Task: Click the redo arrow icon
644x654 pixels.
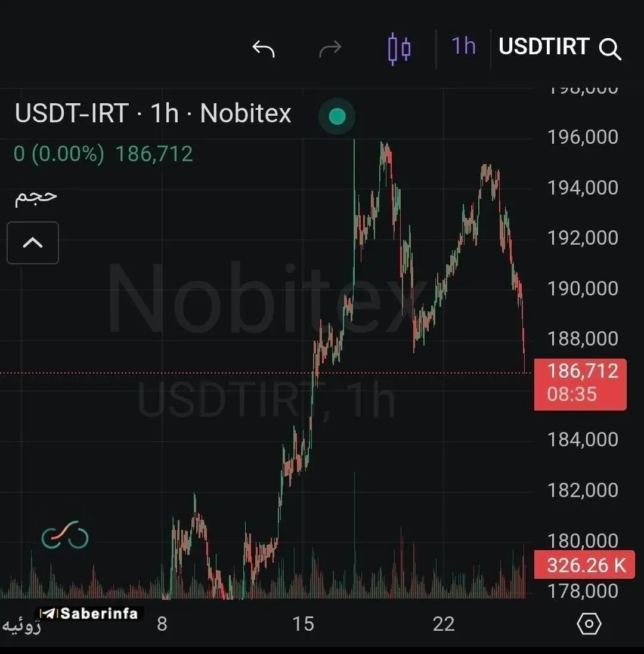Action: click(330, 49)
